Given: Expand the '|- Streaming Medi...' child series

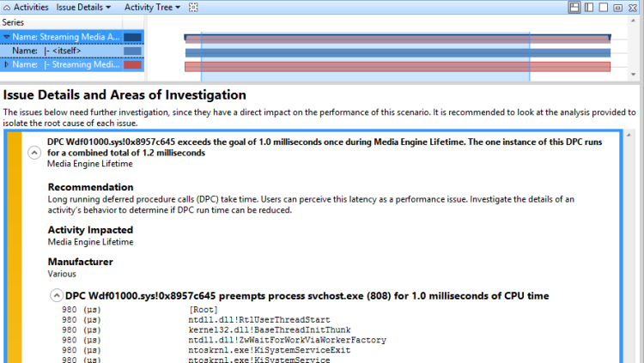Looking at the screenshot, I should tap(7, 65).
